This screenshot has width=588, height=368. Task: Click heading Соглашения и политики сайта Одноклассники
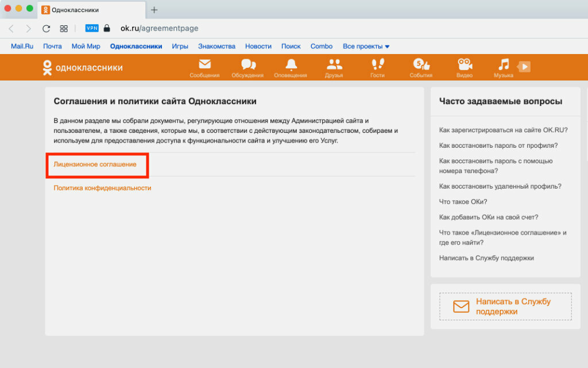pyautogui.click(x=155, y=101)
